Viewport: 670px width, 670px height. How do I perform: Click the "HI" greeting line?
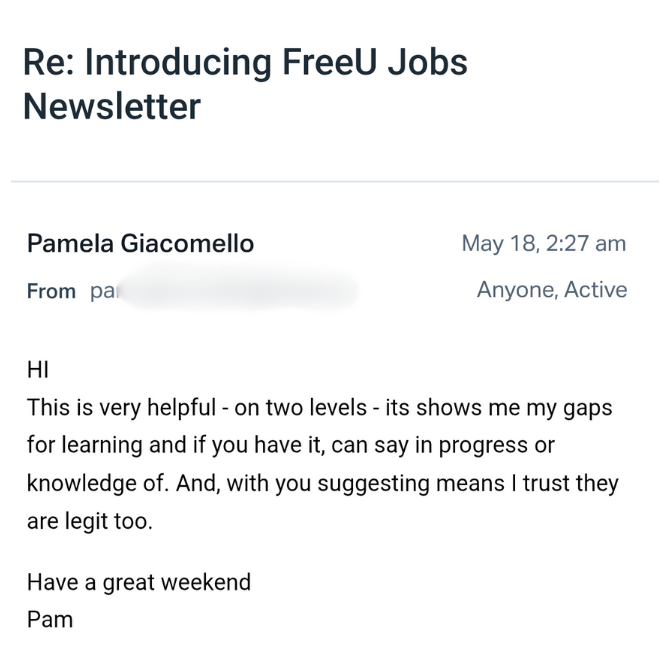click(38, 371)
